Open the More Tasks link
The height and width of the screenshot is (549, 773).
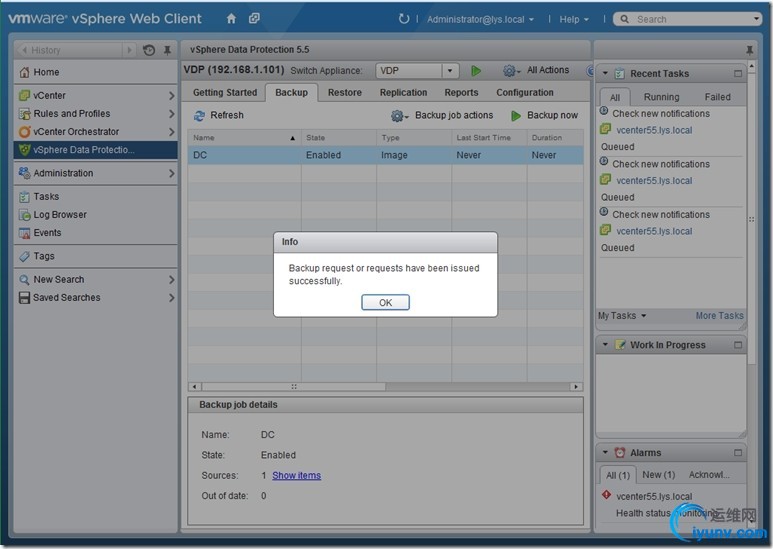coord(719,315)
